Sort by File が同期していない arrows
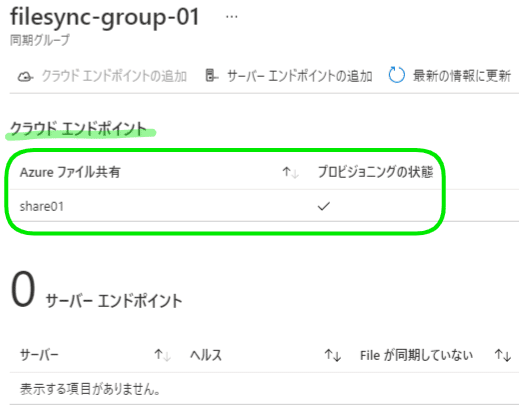The image size is (519, 405). 503,355
